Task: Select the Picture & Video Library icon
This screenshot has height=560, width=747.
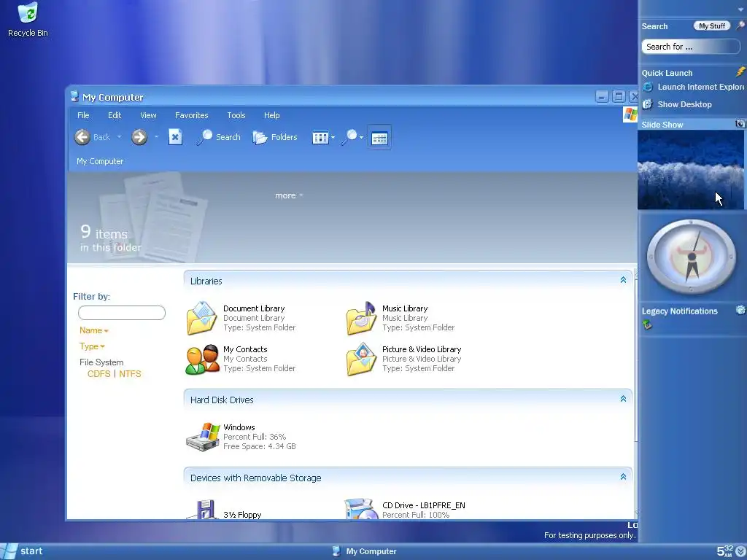Action: (x=361, y=359)
